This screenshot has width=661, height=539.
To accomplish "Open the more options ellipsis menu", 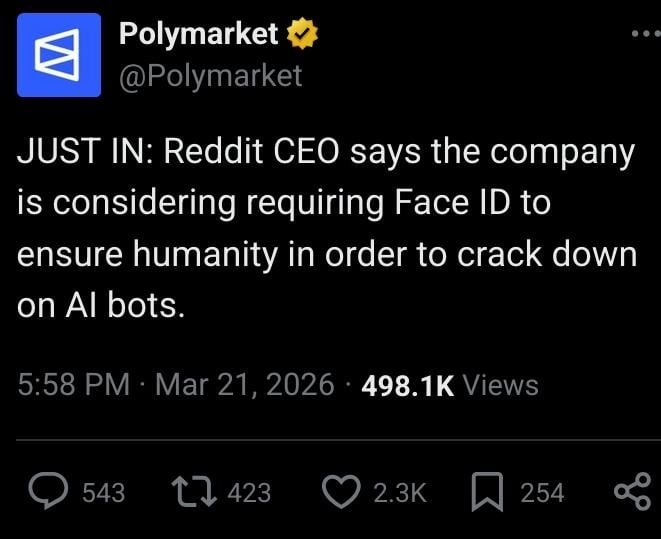I will [x=646, y=34].
